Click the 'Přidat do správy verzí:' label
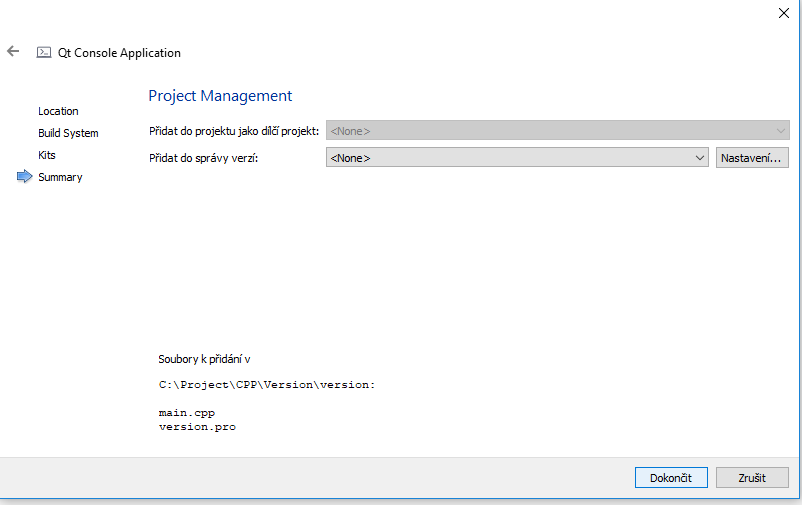802x505 pixels. 203,157
